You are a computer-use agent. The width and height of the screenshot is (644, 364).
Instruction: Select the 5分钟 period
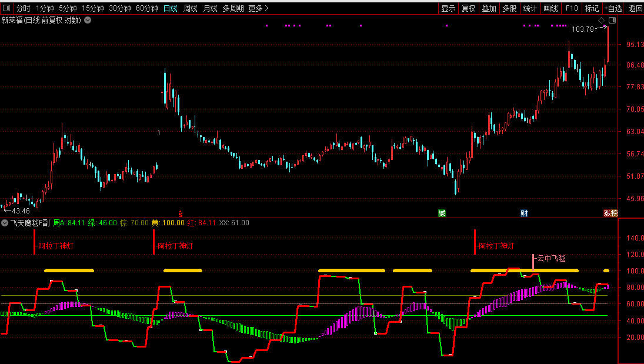tap(68, 8)
